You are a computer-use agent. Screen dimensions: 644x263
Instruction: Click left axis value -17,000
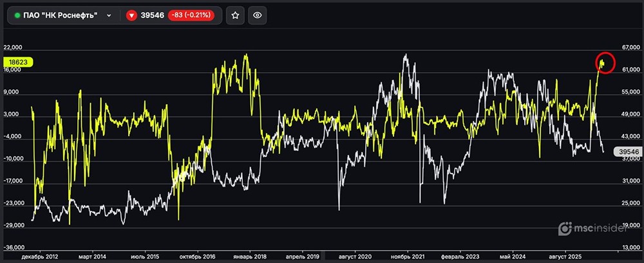[12, 181]
